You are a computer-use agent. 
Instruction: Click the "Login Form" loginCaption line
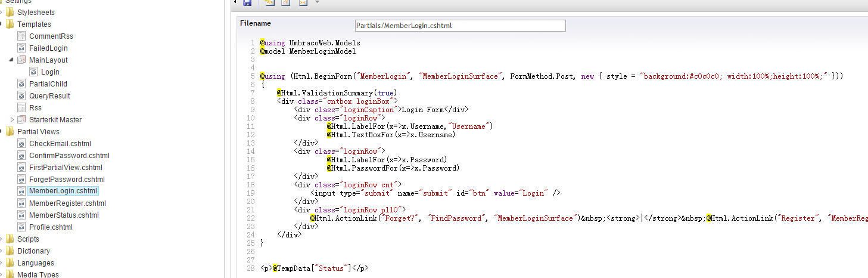(381, 110)
